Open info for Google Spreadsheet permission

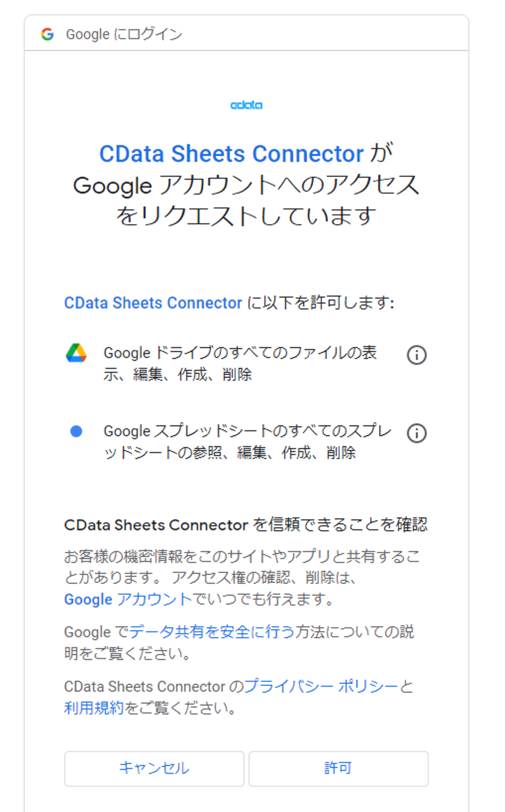(x=416, y=433)
